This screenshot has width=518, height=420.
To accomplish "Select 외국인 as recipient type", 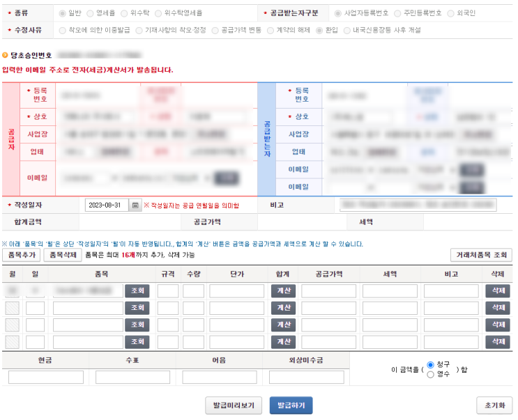I will [x=450, y=13].
